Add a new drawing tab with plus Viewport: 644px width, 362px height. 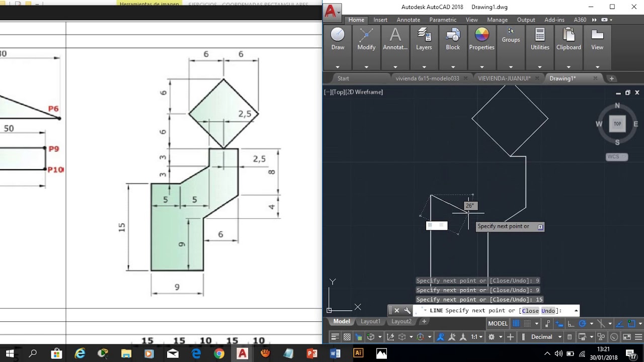(x=612, y=78)
